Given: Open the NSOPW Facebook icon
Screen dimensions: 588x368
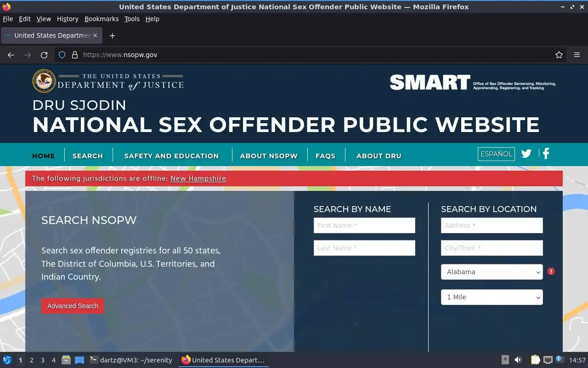Looking at the screenshot, I should point(546,154).
